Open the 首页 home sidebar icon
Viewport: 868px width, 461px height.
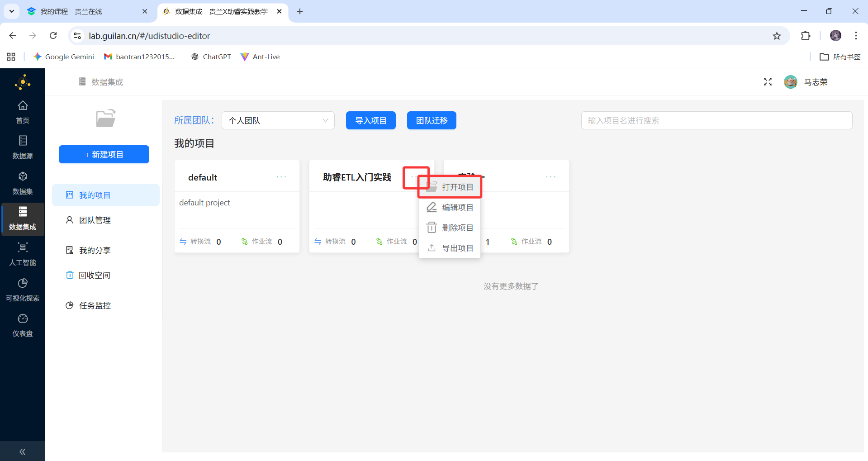click(x=23, y=112)
